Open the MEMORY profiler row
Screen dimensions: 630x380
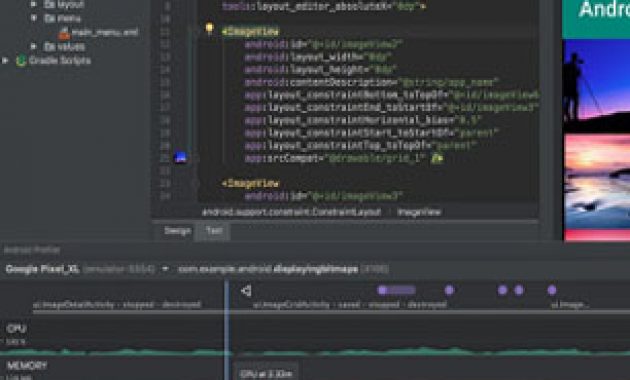point(27,366)
